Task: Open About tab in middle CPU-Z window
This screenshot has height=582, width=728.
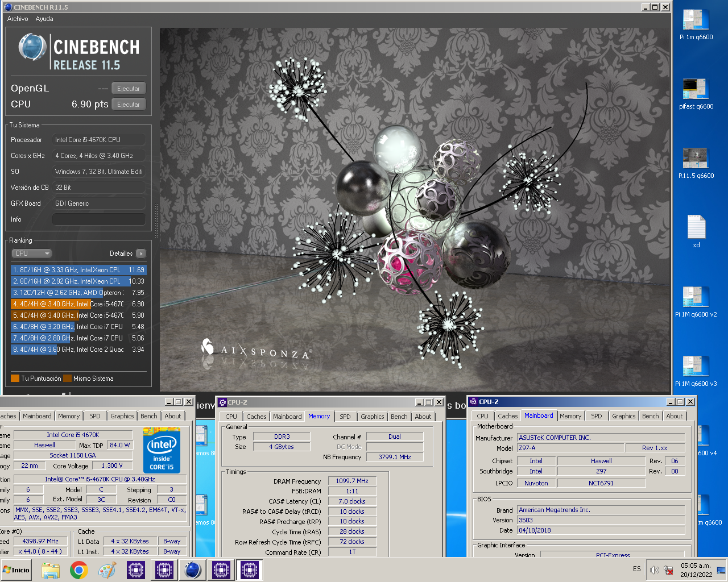Action: click(423, 417)
